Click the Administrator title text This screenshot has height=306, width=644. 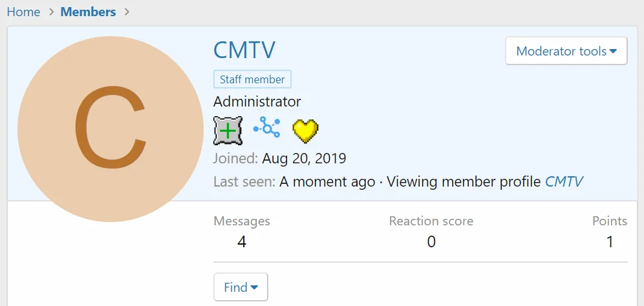pyautogui.click(x=257, y=101)
